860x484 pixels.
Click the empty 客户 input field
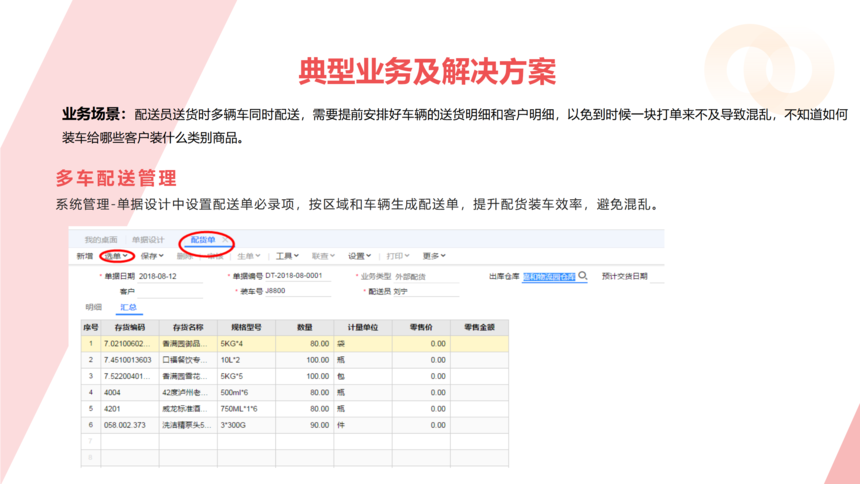tap(170, 291)
